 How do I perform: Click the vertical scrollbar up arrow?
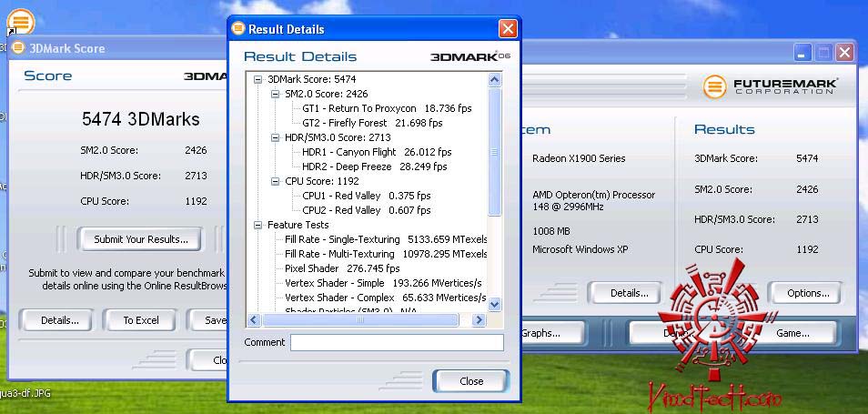(x=495, y=80)
